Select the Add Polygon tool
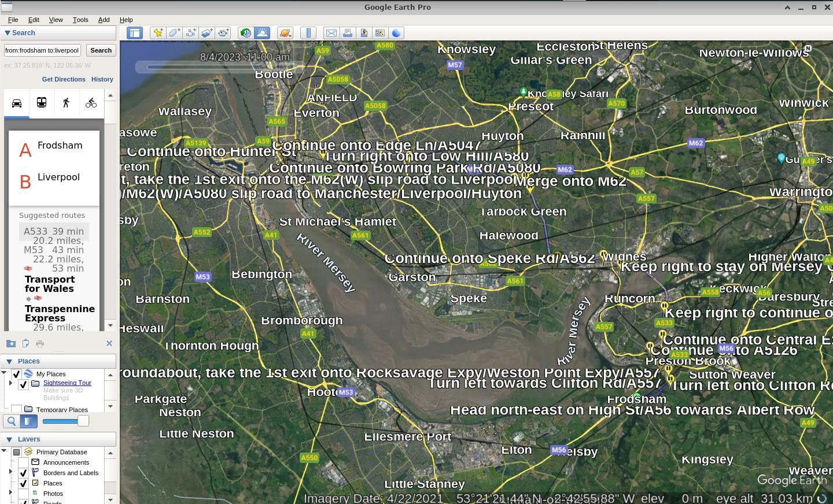Viewport: 833px width, 504px height. (x=174, y=33)
